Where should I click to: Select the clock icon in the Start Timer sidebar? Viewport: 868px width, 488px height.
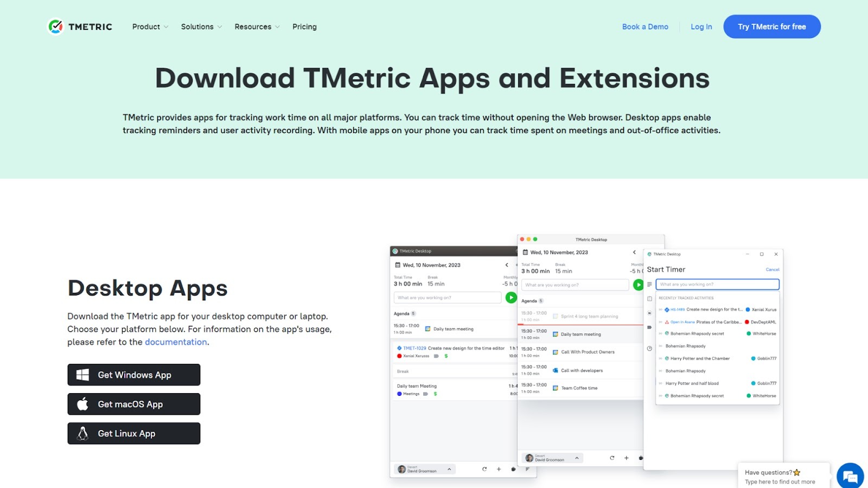click(649, 348)
